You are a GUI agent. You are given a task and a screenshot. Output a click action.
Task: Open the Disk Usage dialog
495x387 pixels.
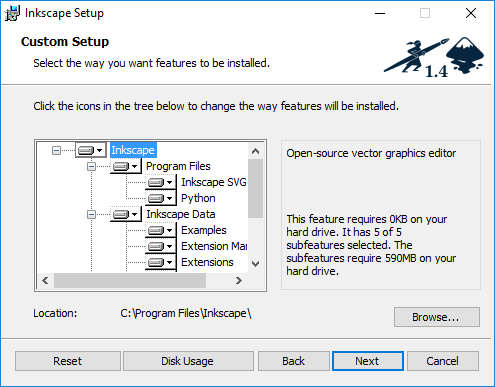click(188, 361)
